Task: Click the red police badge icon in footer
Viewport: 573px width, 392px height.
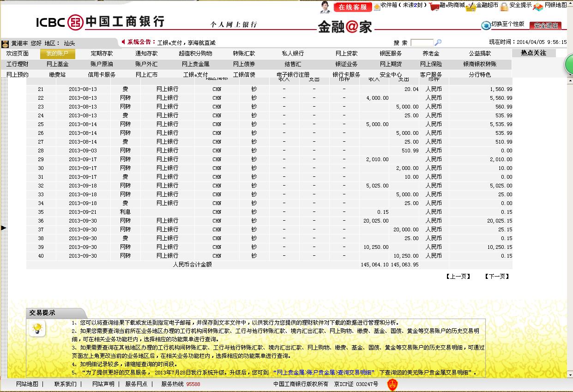Action: coord(392,384)
